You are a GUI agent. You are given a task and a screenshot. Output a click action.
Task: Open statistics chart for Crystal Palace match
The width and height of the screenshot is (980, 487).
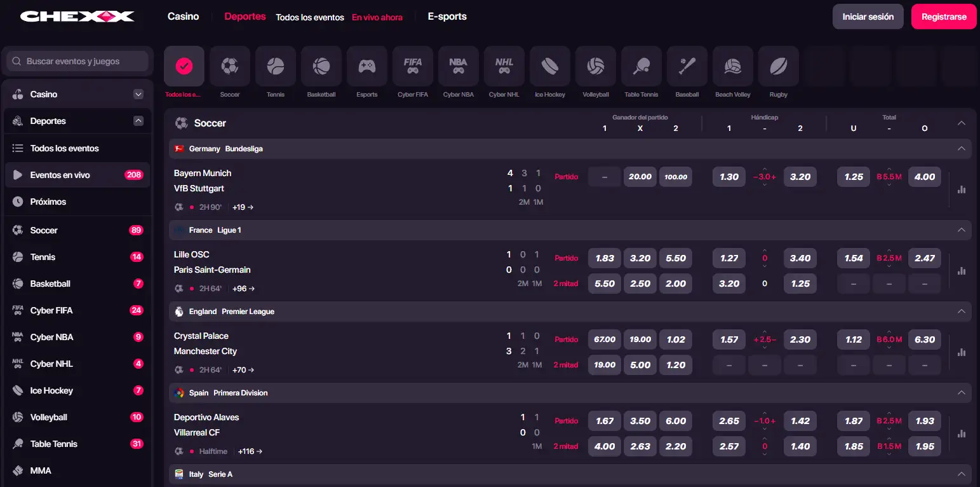[x=962, y=352]
